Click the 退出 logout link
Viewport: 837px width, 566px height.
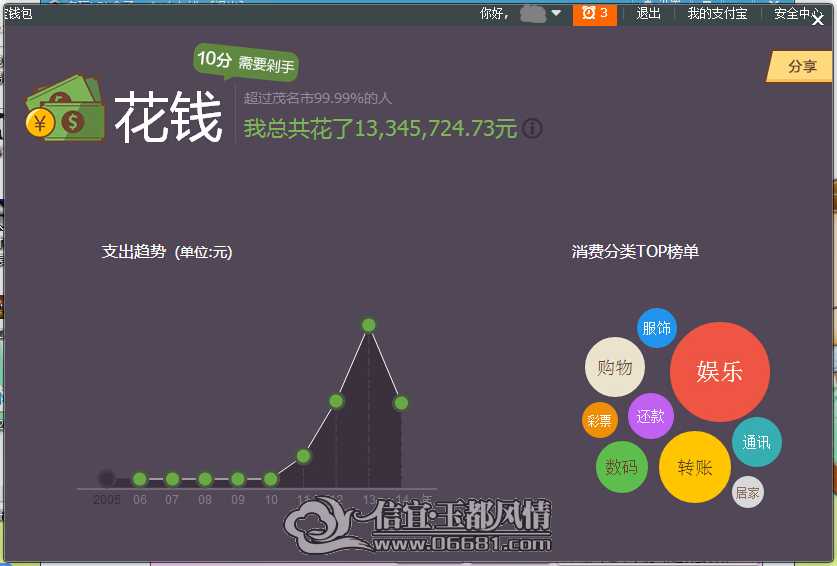(648, 13)
